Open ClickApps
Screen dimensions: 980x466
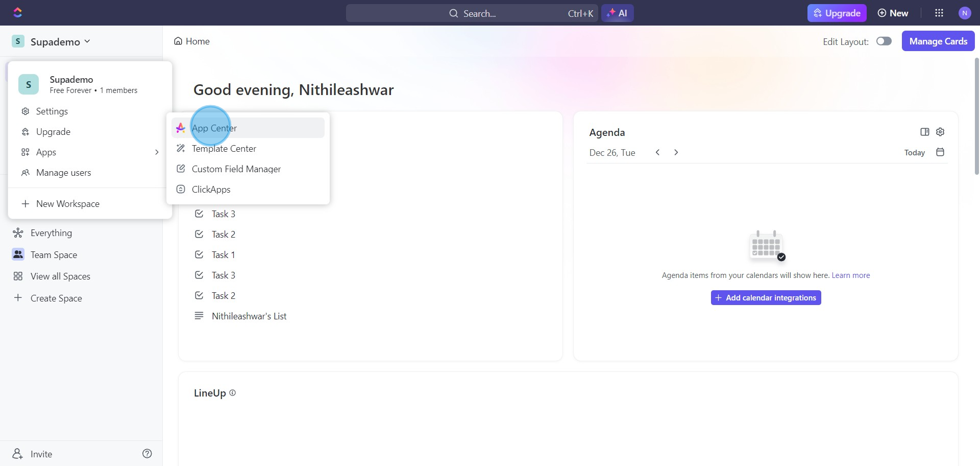[x=248, y=190]
